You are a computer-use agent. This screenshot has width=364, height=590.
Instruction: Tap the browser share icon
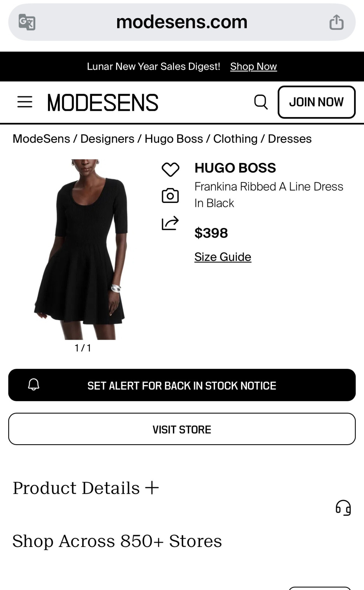pos(336,22)
